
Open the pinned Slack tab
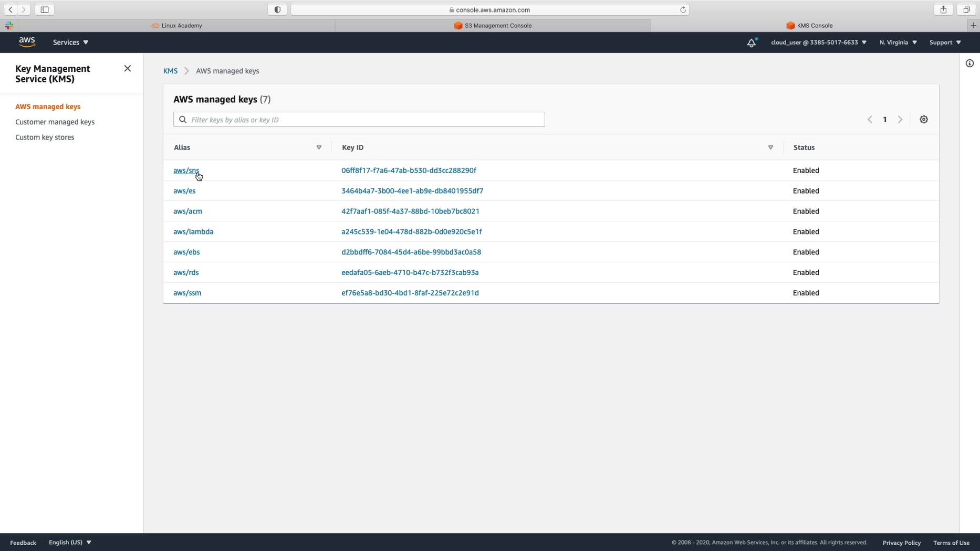coord(9,25)
